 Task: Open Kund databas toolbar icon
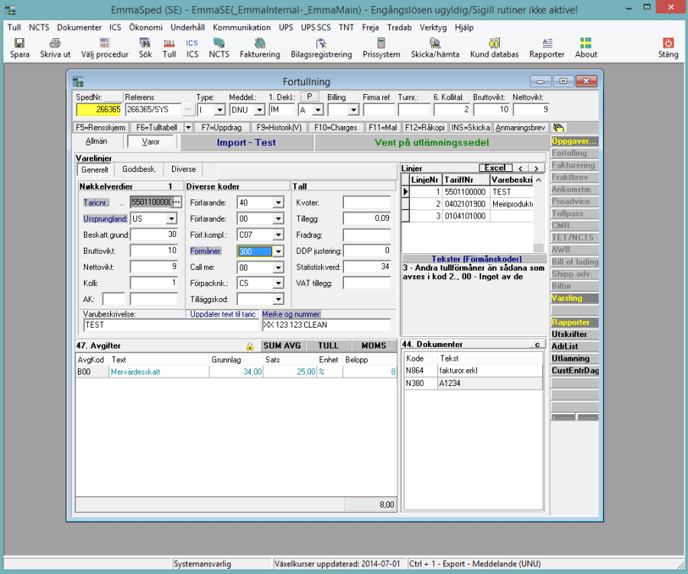[494, 43]
